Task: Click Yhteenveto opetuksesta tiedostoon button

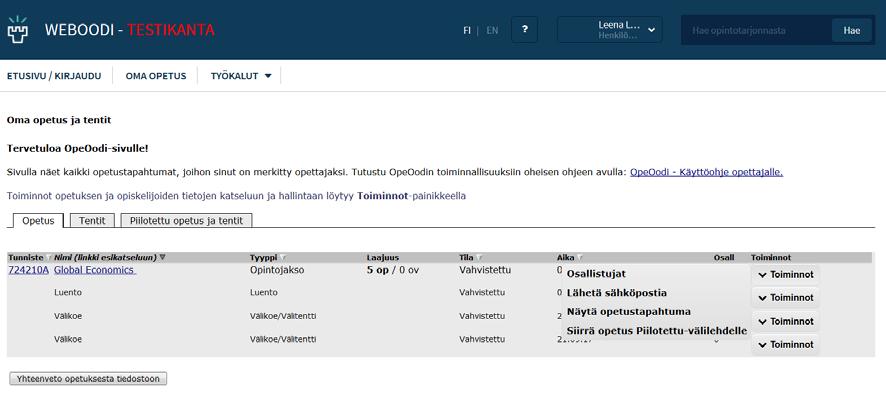Action: pos(88,378)
